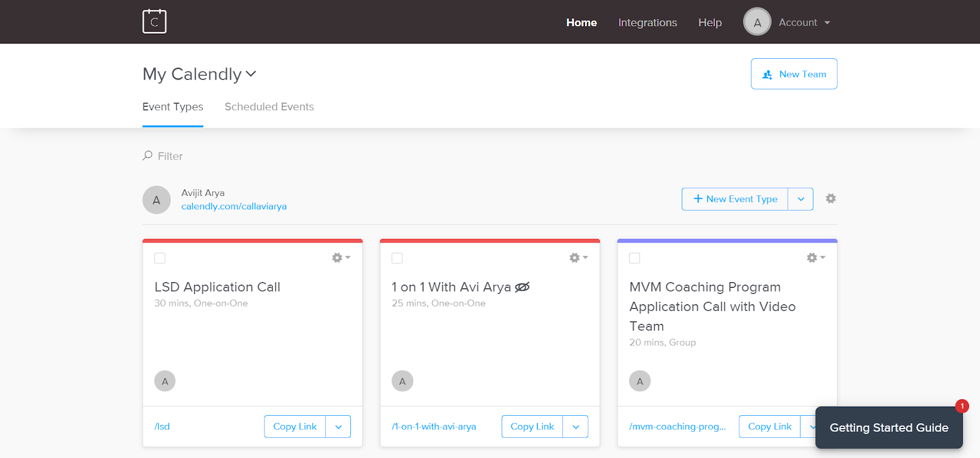Image resolution: width=980 pixels, height=458 pixels.
Task: Select the '20 mins, Group' text
Action: 663,342
